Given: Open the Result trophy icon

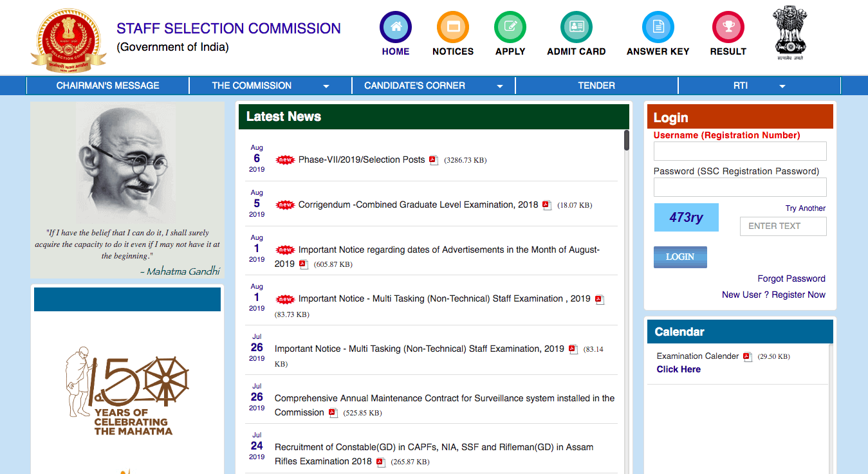Looking at the screenshot, I should click(728, 28).
